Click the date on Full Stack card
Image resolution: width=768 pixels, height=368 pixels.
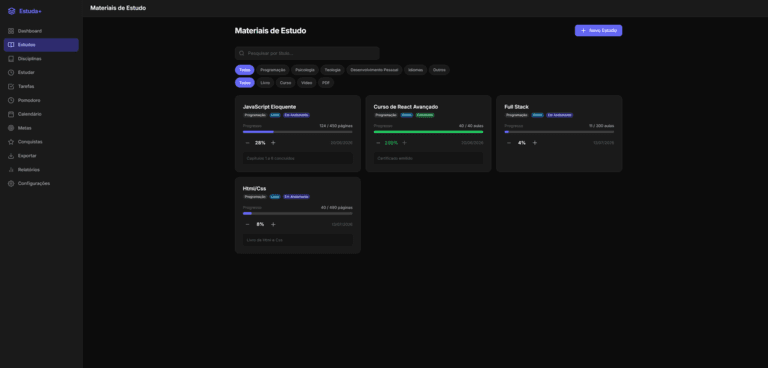tap(603, 143)
